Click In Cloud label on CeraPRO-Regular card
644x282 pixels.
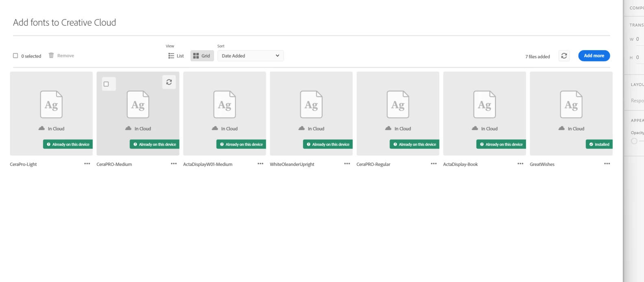[403, 129]
